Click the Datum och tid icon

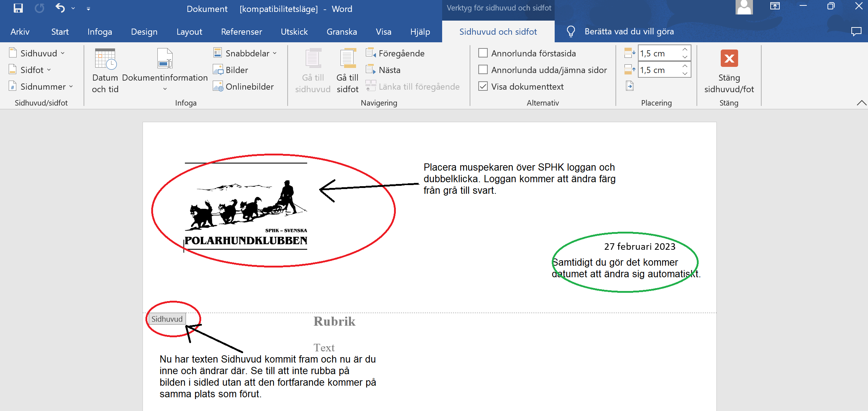pos(105,59)
